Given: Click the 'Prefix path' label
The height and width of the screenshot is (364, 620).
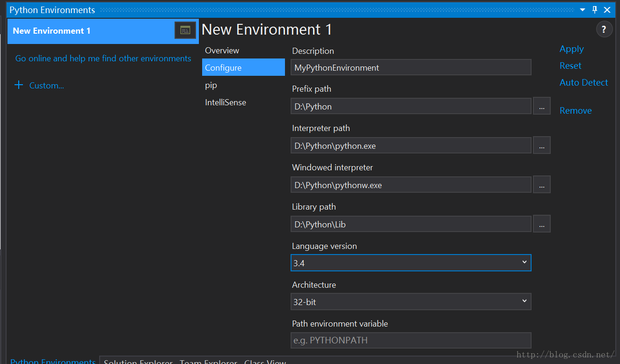Looking at the screenshot, I should pyautogui.click(x=312, y=89).
